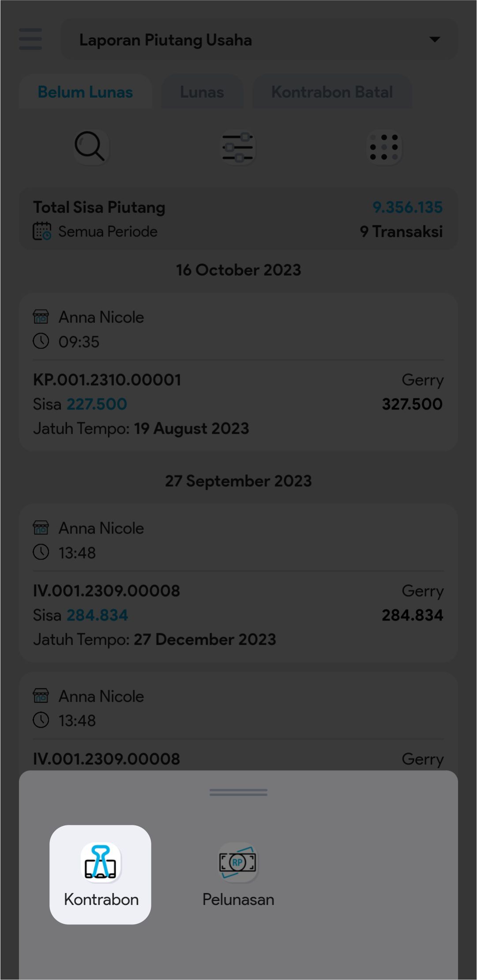Click the bottom sheet drag handle
The width and height of the screenshot is (477, 980).
click(x=238, y=793)
